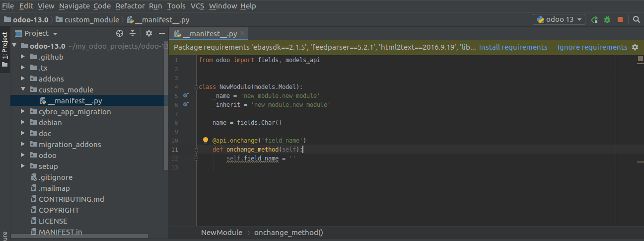
Task: Expand the .github folder
Action: click(23, 57)
